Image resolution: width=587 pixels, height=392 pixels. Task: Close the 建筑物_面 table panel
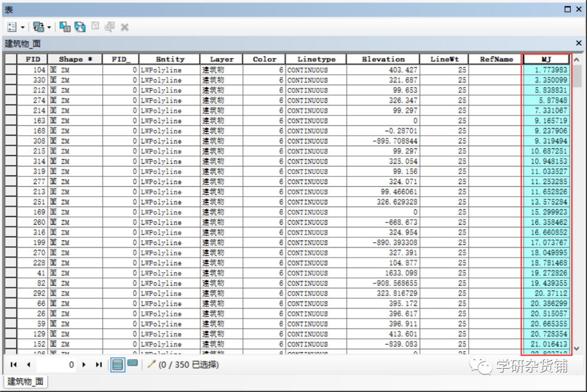tap(579, 43)
